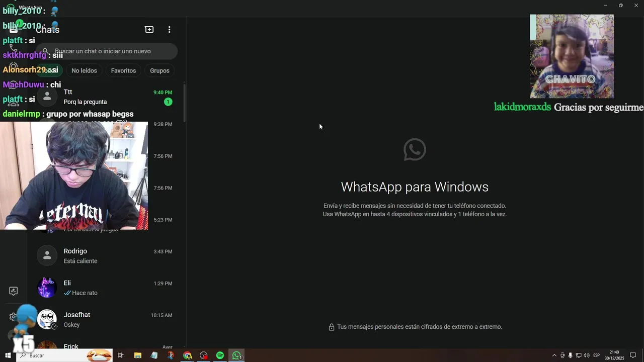This screenshot has height=362, width=644.
Task: Click the lock icon by encryption notice
Action: click(x=332, y=327)
